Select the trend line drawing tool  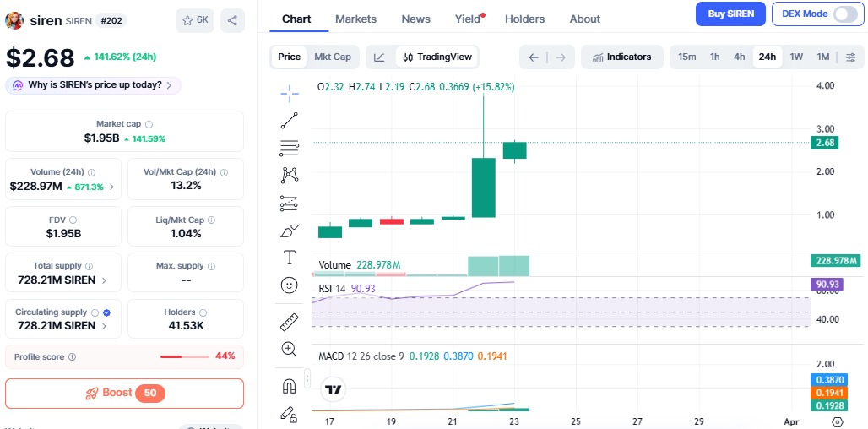pyautogui.click(x=289, y=121)
